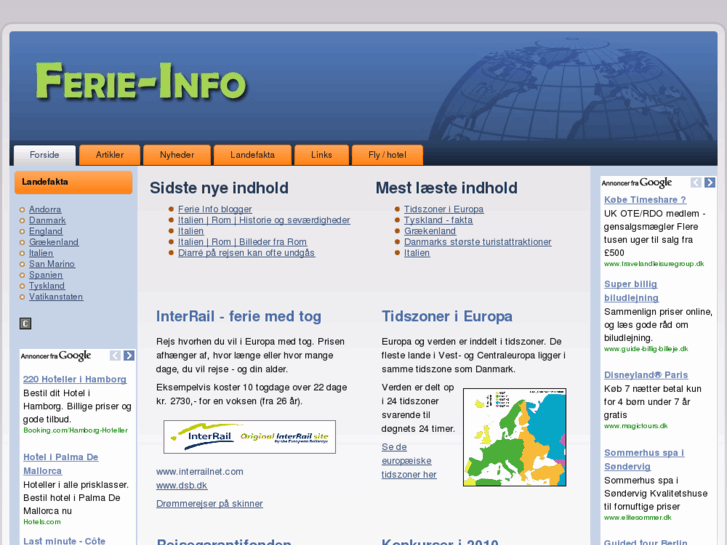This screenshot has height=545, width=727.
Task: Open 220 Hoteller i Hamborg ad
Action: point(75,379)
